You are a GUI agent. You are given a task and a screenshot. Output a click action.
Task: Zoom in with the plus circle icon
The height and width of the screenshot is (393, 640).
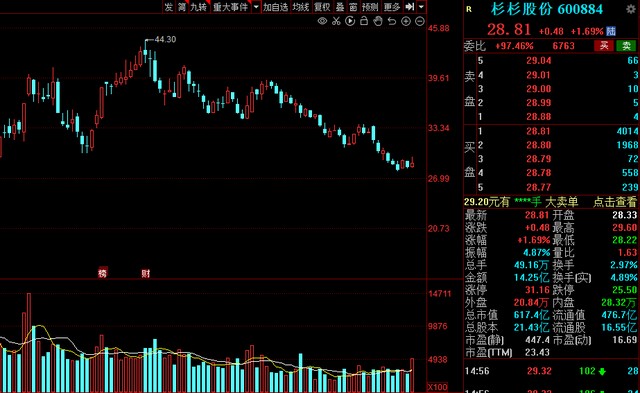[x=406, y=21]
